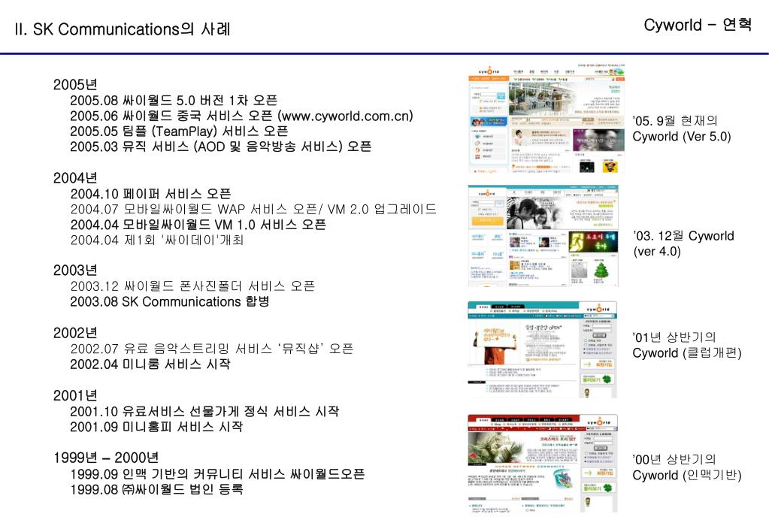Click the green clover icon in the '01 screenshot
The height and width of the screenshot is (532, 769).
pos(607,379)
